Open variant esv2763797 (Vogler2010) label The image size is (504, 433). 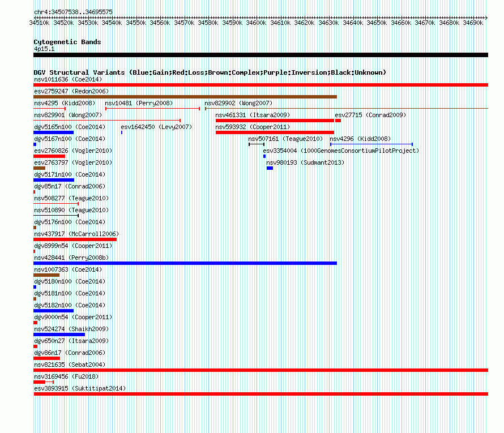73,162
